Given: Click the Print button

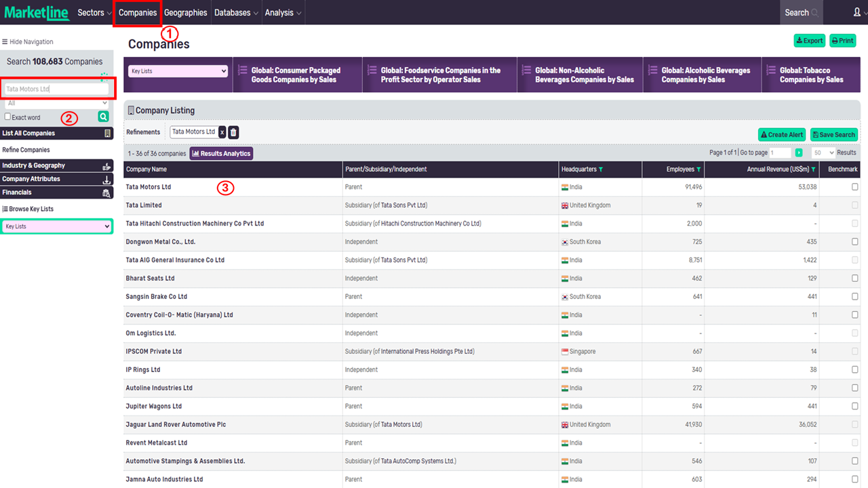Looking at the screenshot, I should [x=843, y=41].
